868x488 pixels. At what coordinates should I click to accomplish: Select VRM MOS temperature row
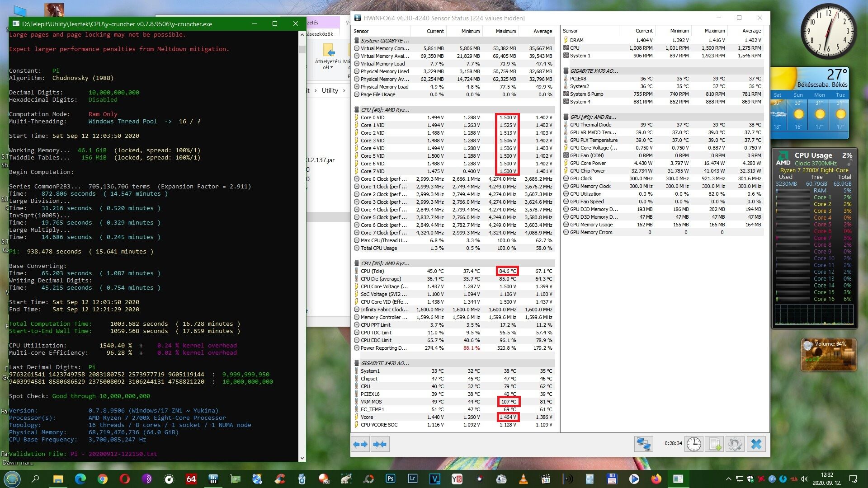(x=453, y=402)
